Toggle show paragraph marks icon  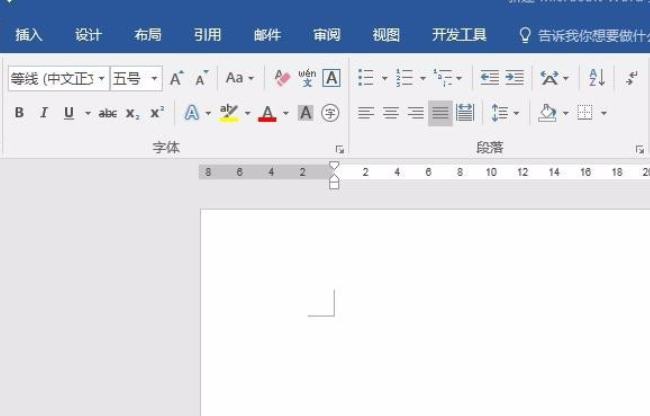(632, 78)
